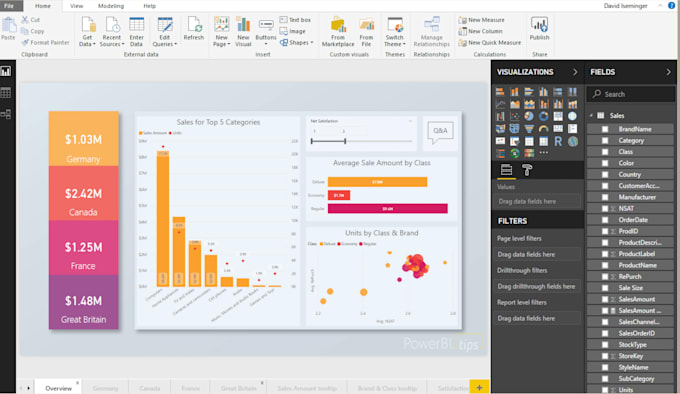The image size is (680, 394).
Task: Open the New Page dropdown
Action: coord(222,31)
